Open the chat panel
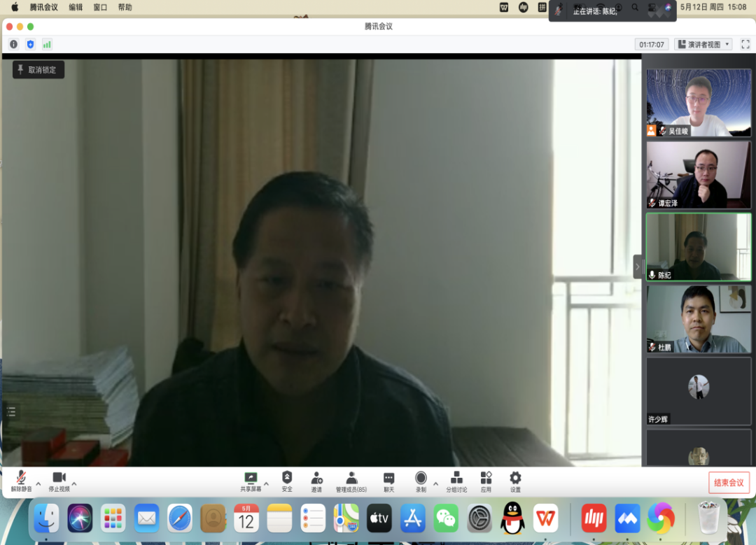The image size is (756, 545). coord(388,479)
